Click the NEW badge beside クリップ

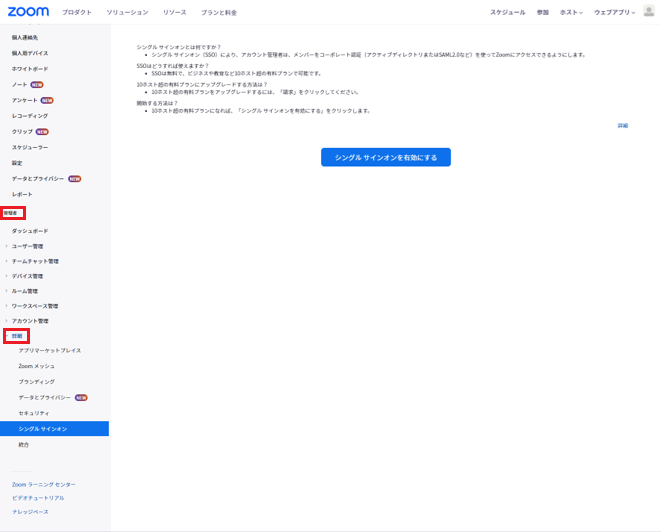(x=42, y=132)
